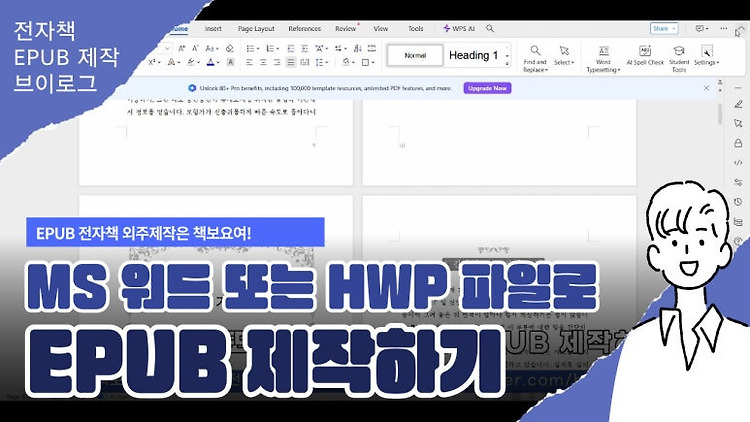Click the Increase Indent icon
This screenshot has height=422, width=750.
[x=305, y=49]
